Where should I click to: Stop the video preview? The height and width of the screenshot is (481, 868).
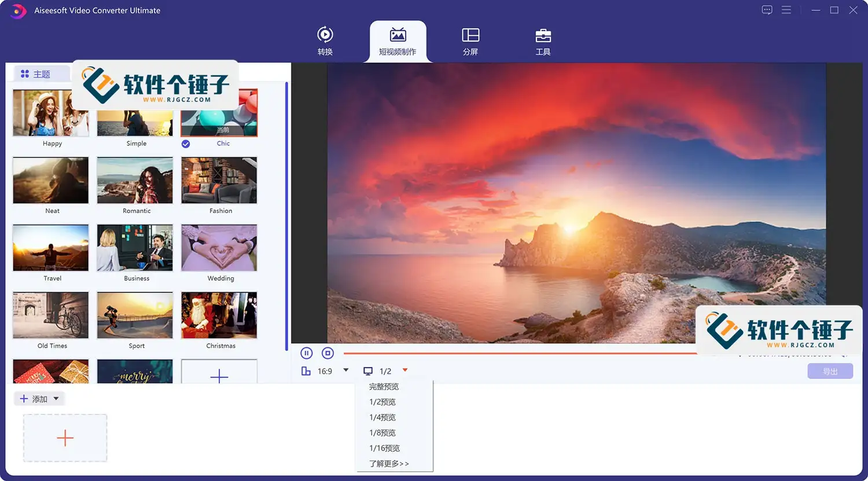pos(328,353)
